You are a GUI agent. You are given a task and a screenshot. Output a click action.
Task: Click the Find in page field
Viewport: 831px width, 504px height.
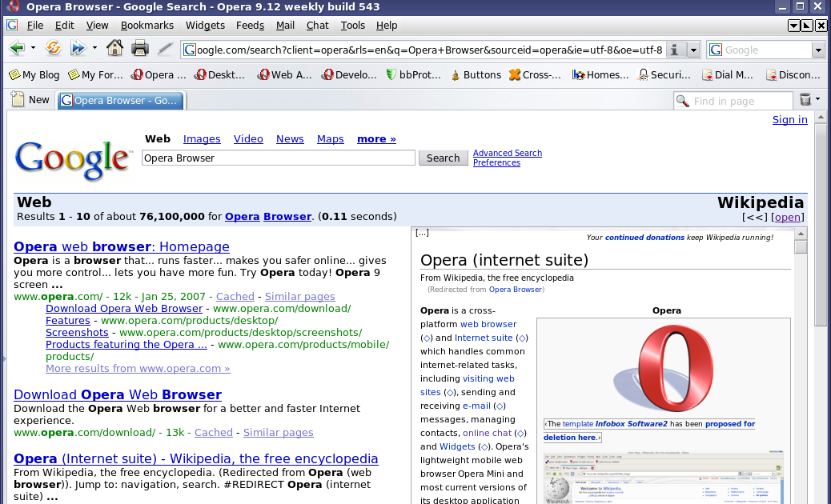[x=733, y=101]
